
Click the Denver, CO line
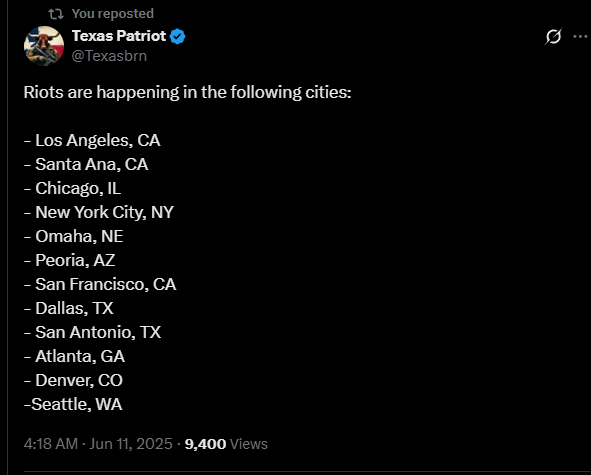click(x=73, y=380)
